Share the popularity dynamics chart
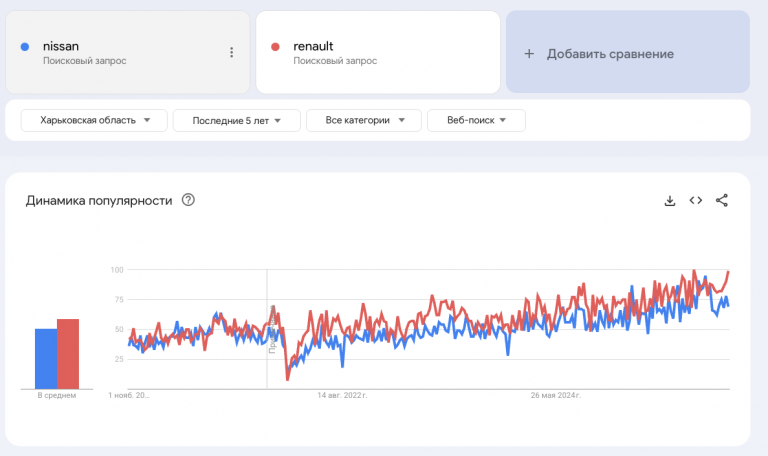The height and width of the screenshot is (456, 768). tap(722, 201)
